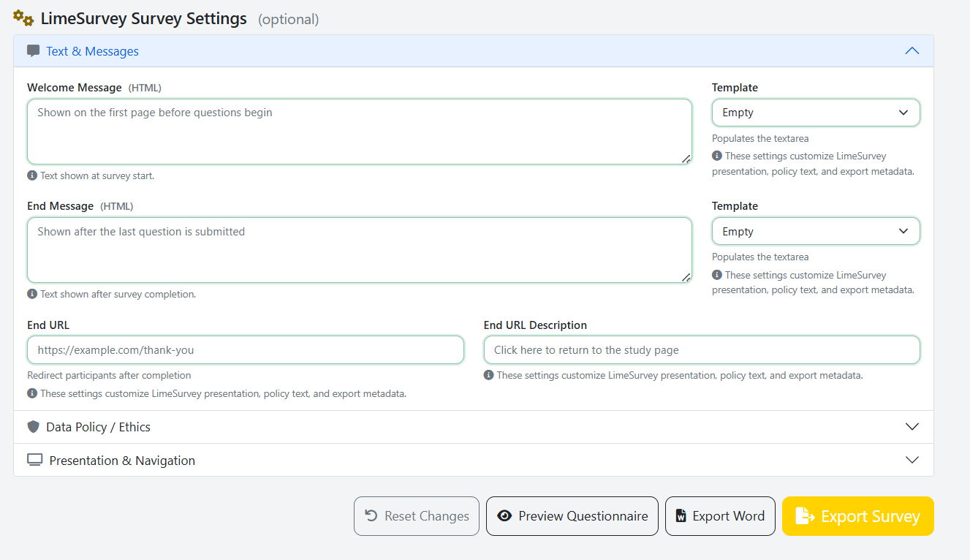Screen dimensions: 970x560
Task: Expand Data Policy / Ethics with its chevron
Action: click(x=912, y=427)
